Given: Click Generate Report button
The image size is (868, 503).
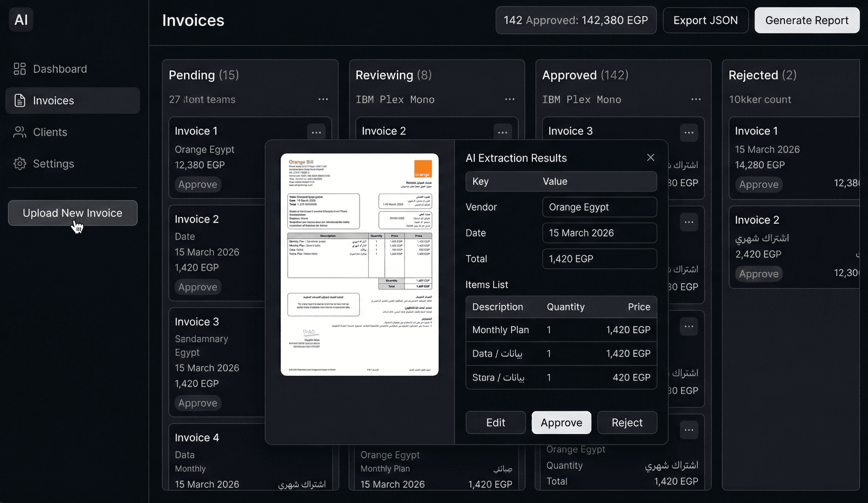Looking at the screenshot, I should [807, 20].
